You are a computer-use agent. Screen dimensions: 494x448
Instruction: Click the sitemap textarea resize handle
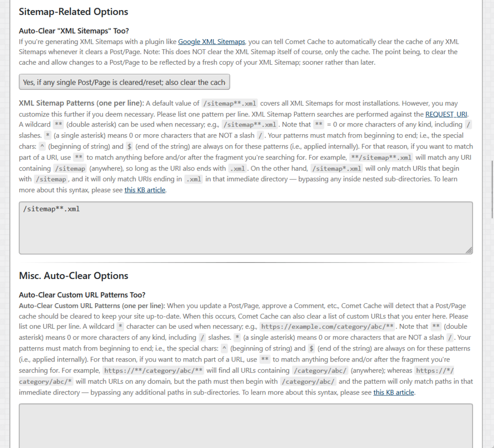469,251
